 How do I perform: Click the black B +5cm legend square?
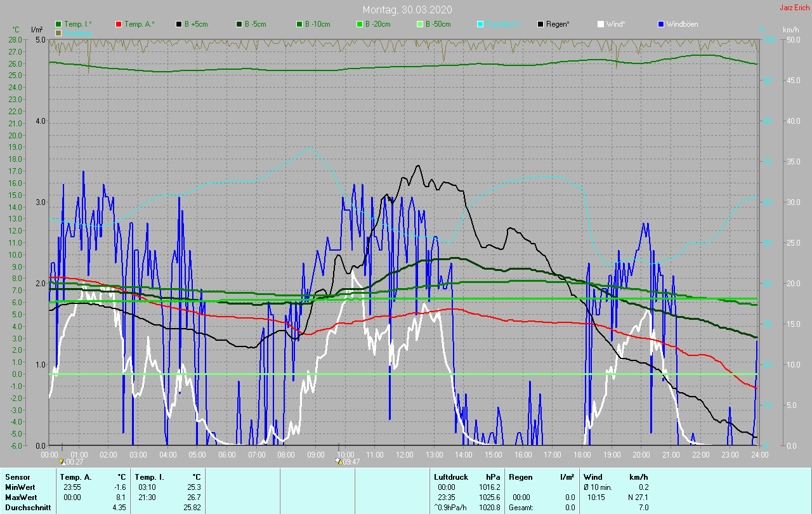click(x=180, y=24)
